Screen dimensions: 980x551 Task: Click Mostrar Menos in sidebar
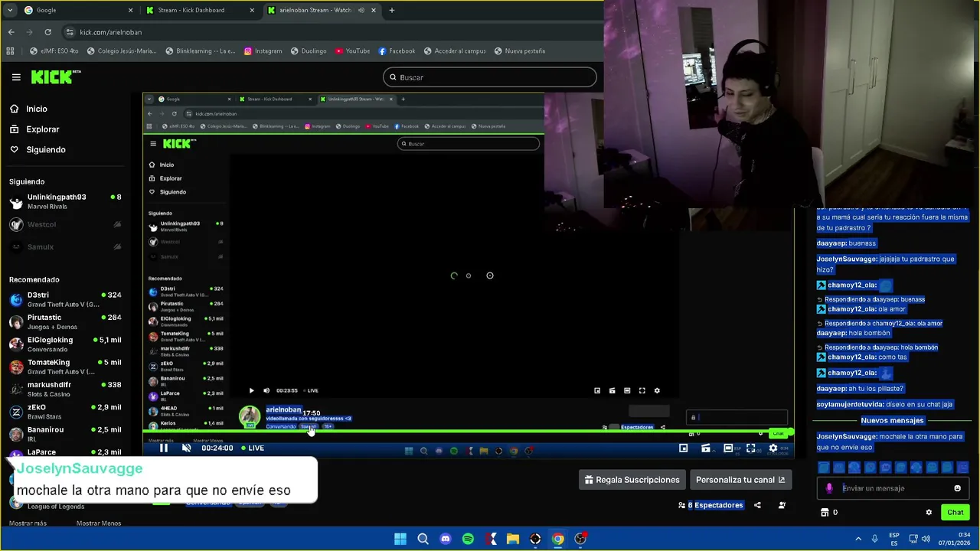pyautogui.click(x=99, y=523)
